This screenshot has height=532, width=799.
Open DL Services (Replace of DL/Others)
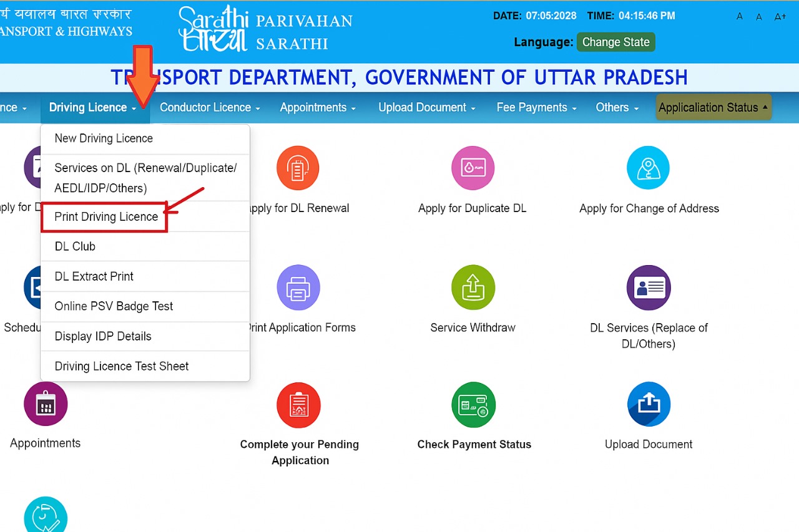pyautogui.click(x=648, y=288)
